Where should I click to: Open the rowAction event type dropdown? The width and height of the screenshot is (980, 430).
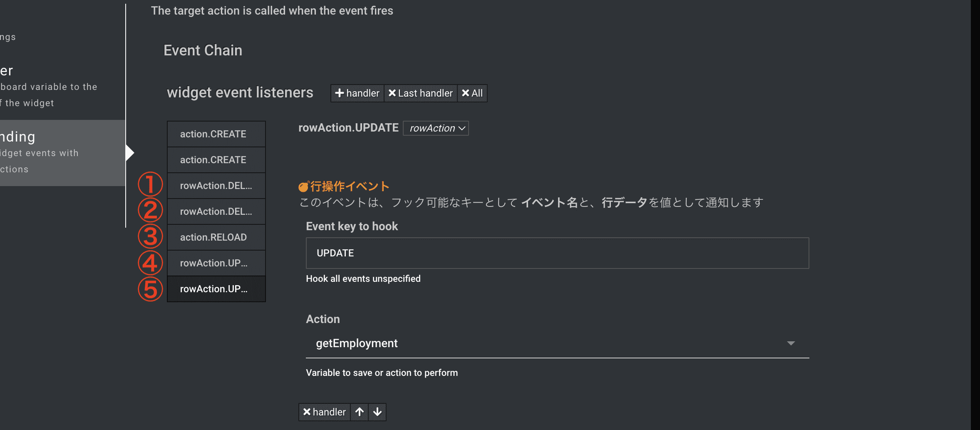point(436,128)
